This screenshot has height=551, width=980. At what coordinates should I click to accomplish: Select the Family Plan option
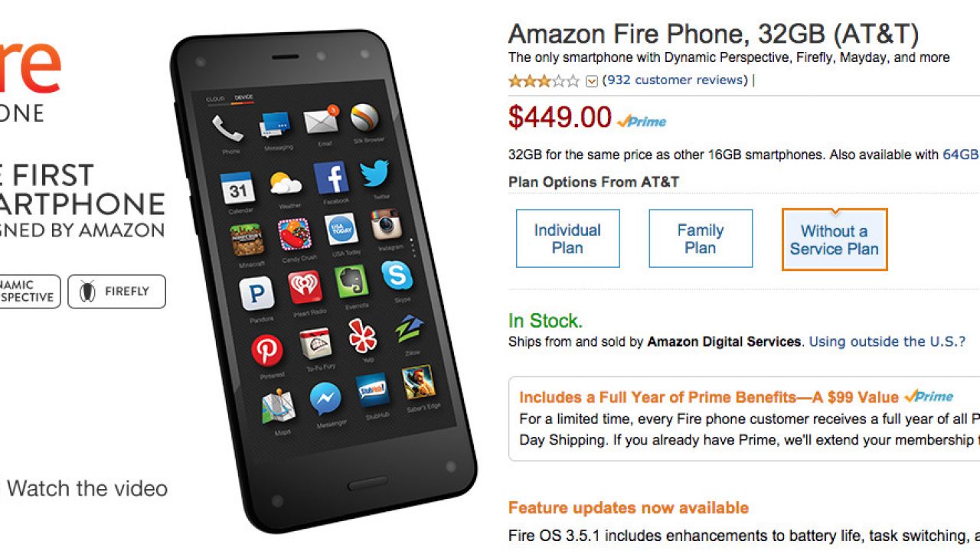tap(701, 239)
